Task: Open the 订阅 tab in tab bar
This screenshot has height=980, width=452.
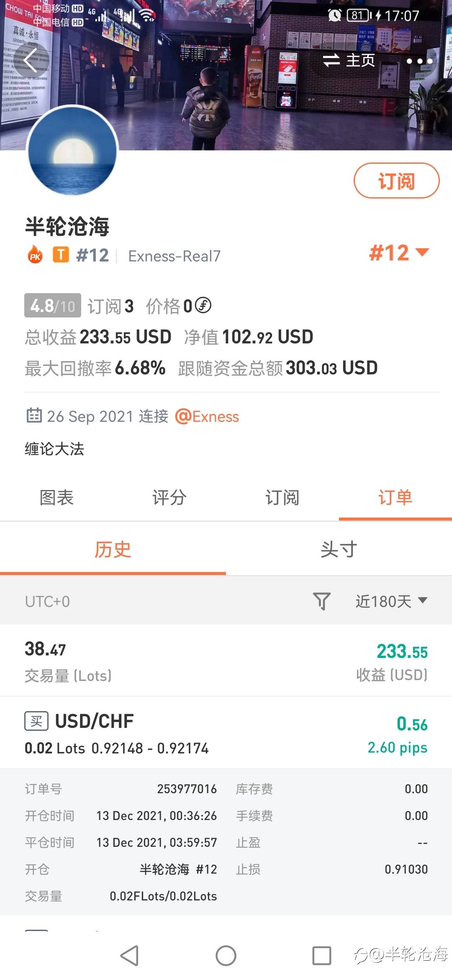Action: (282, 498)
